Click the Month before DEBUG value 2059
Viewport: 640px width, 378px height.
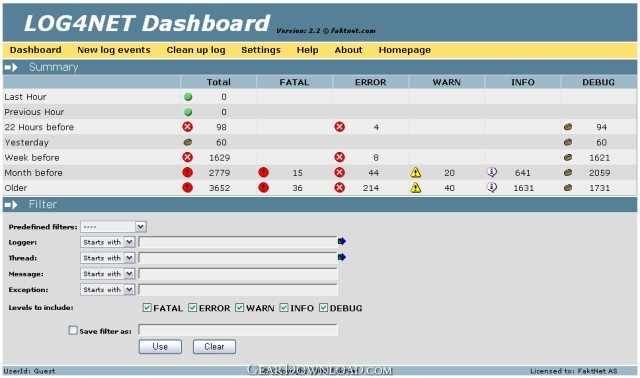pos(600,173)
